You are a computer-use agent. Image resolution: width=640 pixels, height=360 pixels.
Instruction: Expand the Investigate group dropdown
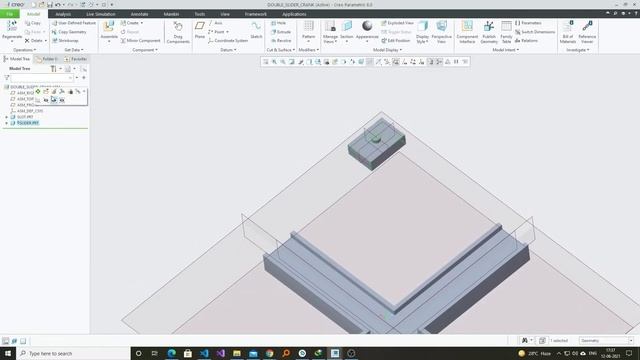click(578, 50)
